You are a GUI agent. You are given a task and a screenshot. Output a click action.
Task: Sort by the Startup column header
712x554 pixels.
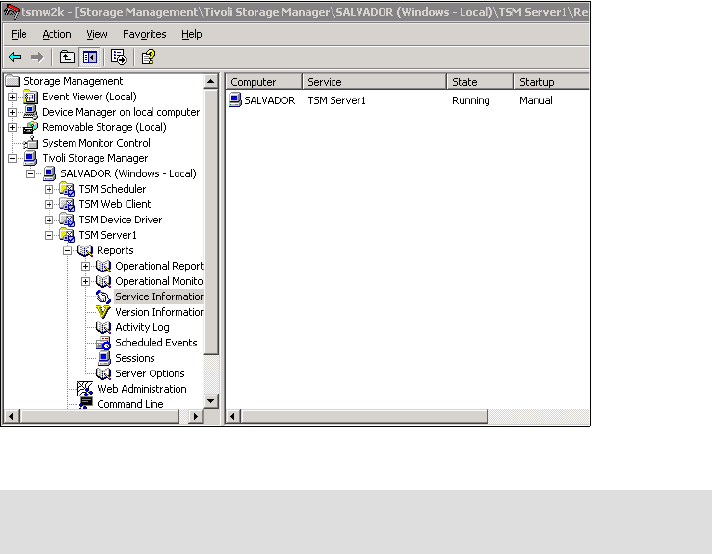click(x=552, y=82)
